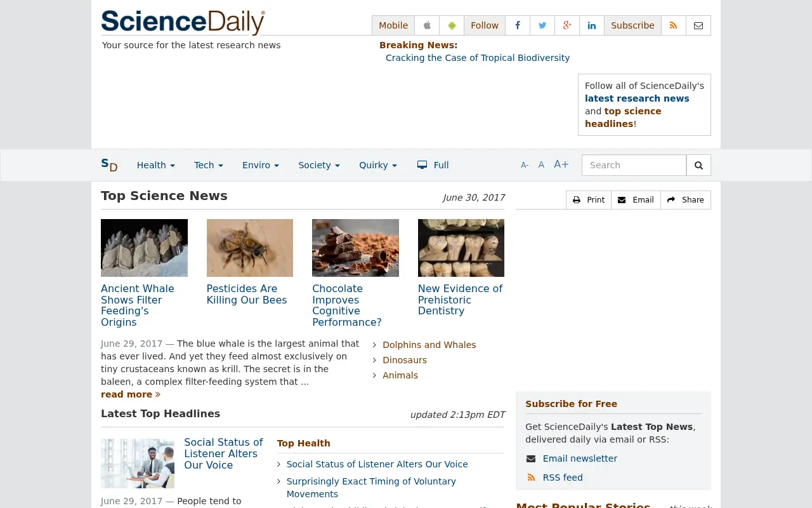Open the RSS feed icon in header
Screen dimensions: 812x508
(674, 25)
